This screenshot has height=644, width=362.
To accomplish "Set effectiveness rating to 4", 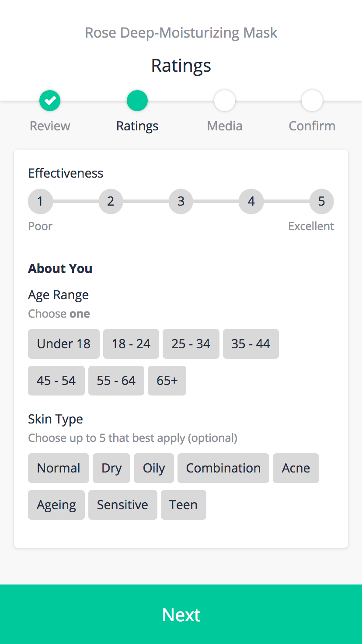I will [x=251, y=201].
